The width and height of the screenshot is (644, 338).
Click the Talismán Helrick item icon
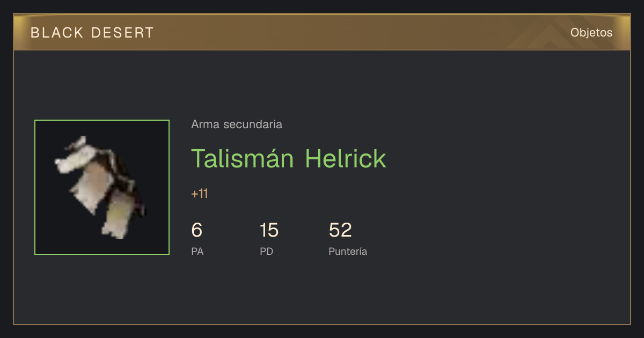click(102, 187)
